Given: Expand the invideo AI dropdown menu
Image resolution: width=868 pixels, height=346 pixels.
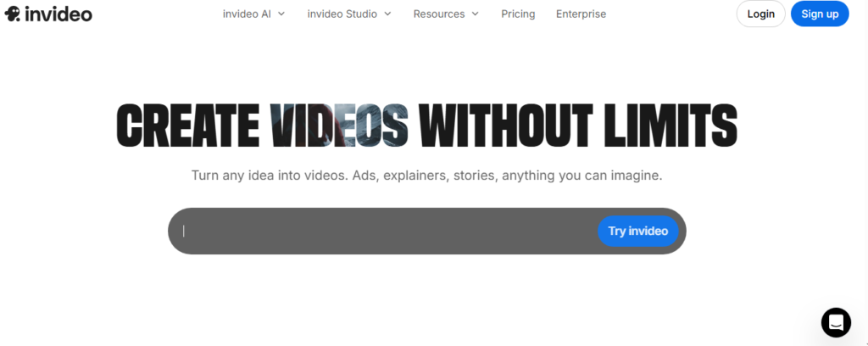Looking at the screenshot, I should pyautogui.click(x=253, y=14).
